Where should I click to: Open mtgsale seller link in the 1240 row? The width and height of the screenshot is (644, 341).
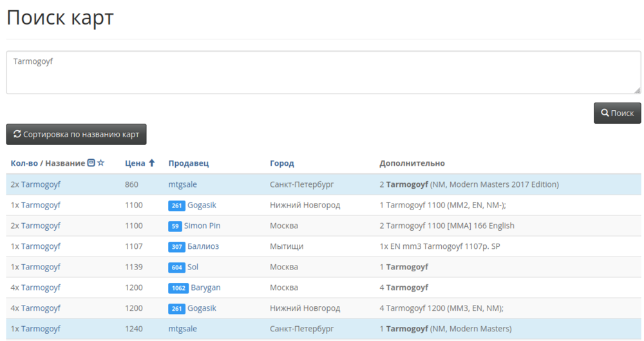[x=182, y=329]
